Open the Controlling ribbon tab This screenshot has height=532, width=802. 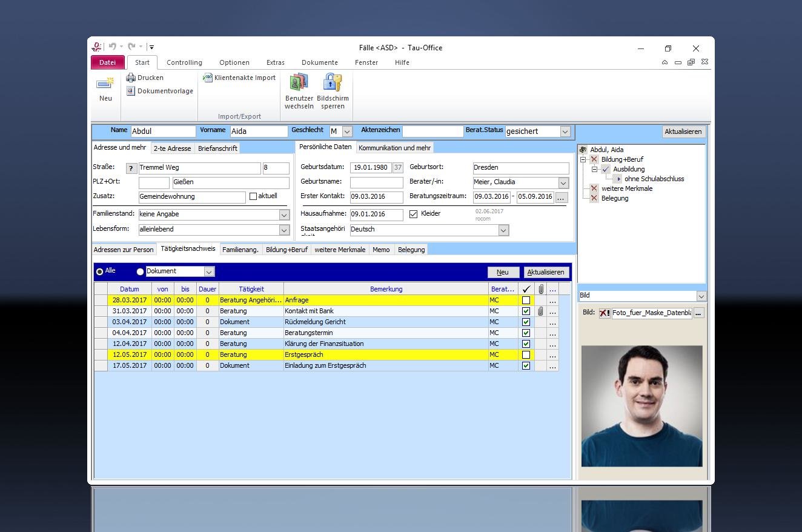click(184, 62)
